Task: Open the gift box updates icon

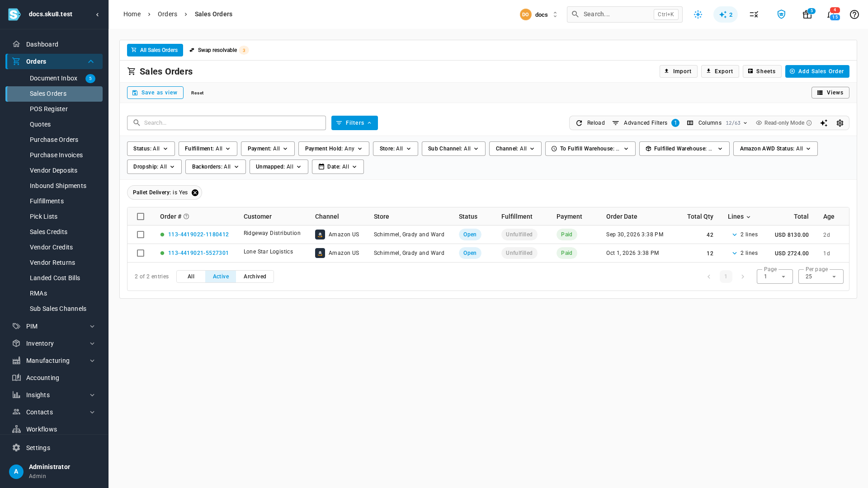Action: click(x=807, y=14)
